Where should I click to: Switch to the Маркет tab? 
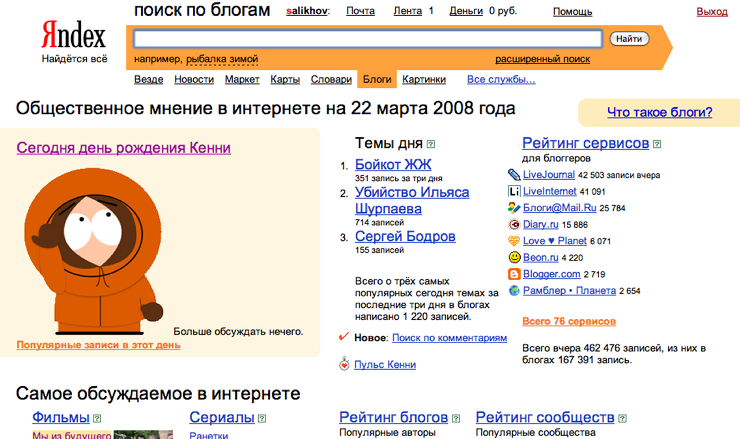click(x=242, y=79)
